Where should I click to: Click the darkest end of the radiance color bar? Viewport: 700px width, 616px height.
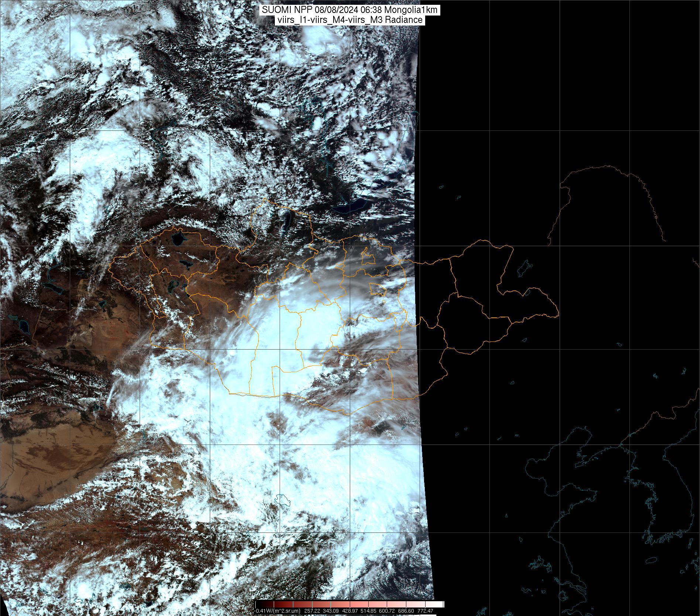coord(257,604)
